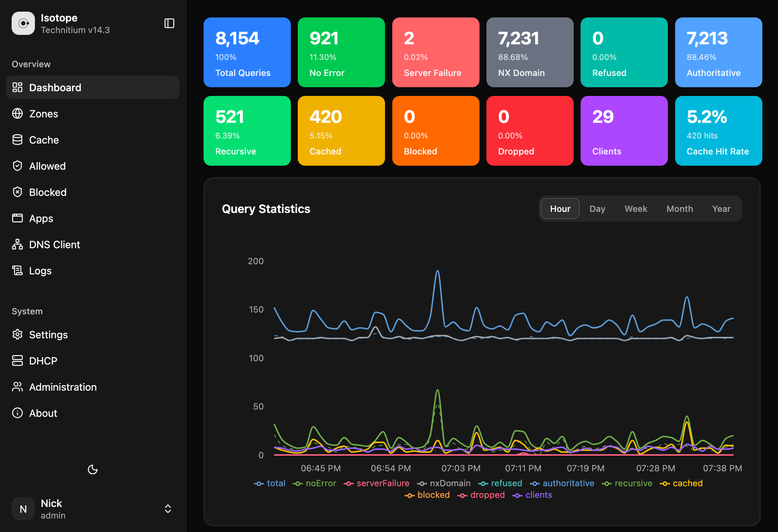Click the Refused stat card

coord(624,52)
